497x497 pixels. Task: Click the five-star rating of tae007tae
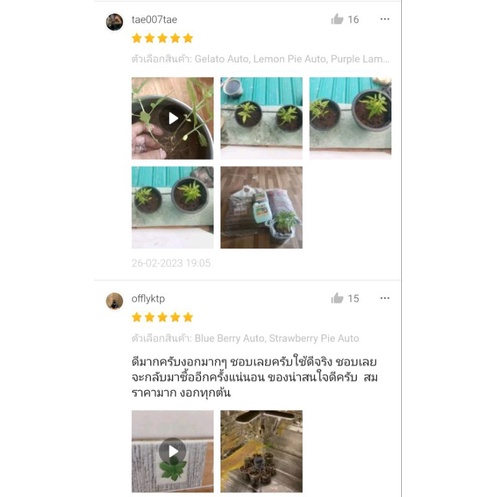(162, 38)
